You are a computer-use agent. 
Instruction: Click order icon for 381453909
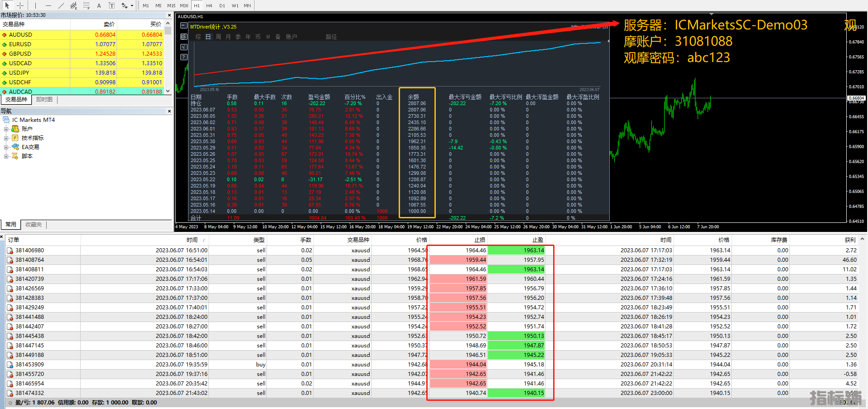point(10,365)
